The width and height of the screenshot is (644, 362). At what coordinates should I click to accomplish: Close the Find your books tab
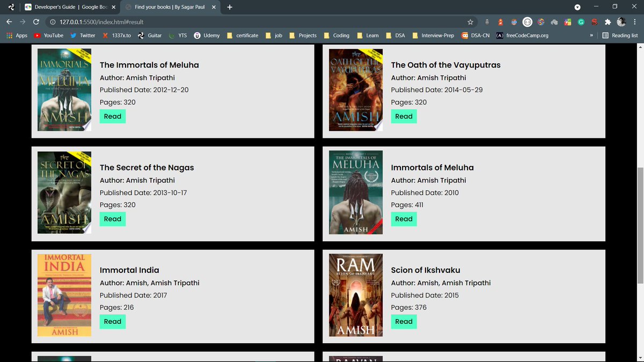214,7
